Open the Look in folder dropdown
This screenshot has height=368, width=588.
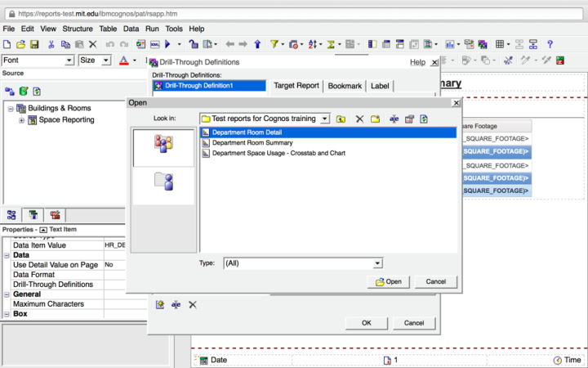click(x=325, y=119)
